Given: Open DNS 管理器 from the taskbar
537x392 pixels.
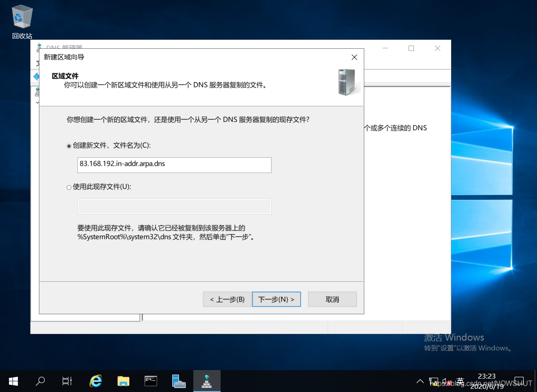Looking at the screenshot, I should point(207,381).
